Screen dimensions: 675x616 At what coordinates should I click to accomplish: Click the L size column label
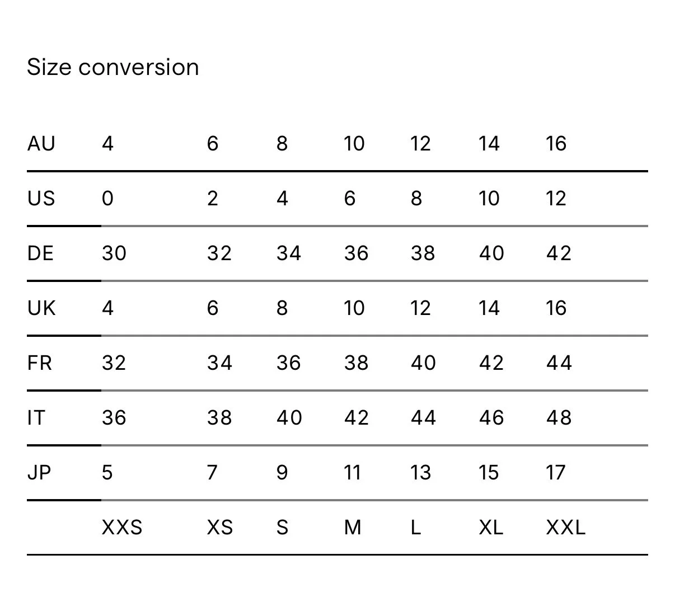415,528
